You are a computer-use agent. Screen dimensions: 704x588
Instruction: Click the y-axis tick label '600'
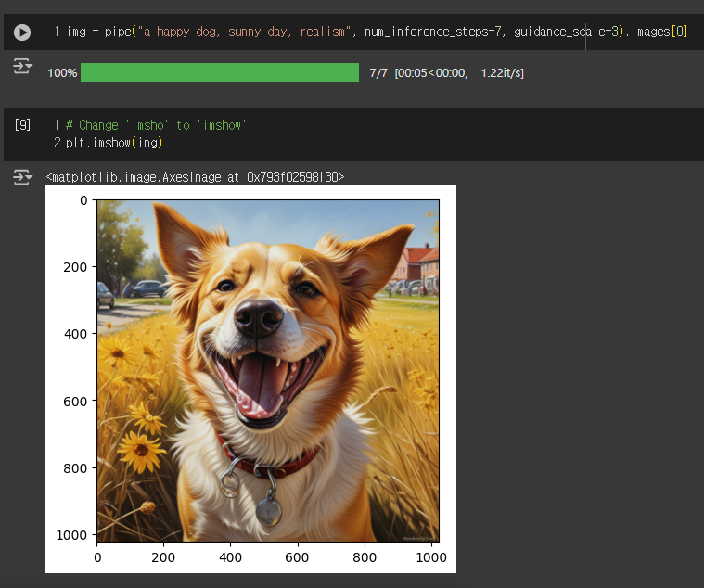[x=75, y=402]
